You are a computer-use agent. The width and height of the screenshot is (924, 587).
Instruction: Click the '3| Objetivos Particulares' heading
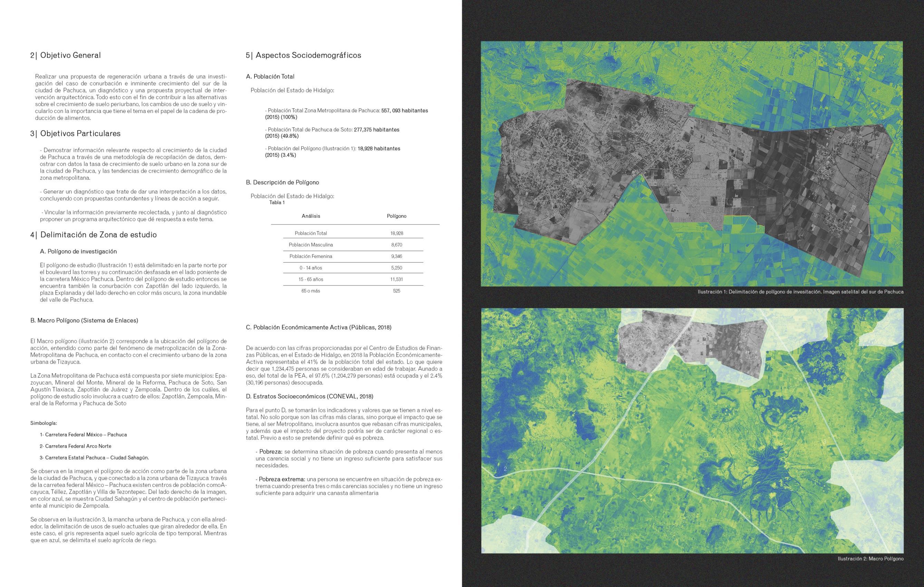point(75,134)
